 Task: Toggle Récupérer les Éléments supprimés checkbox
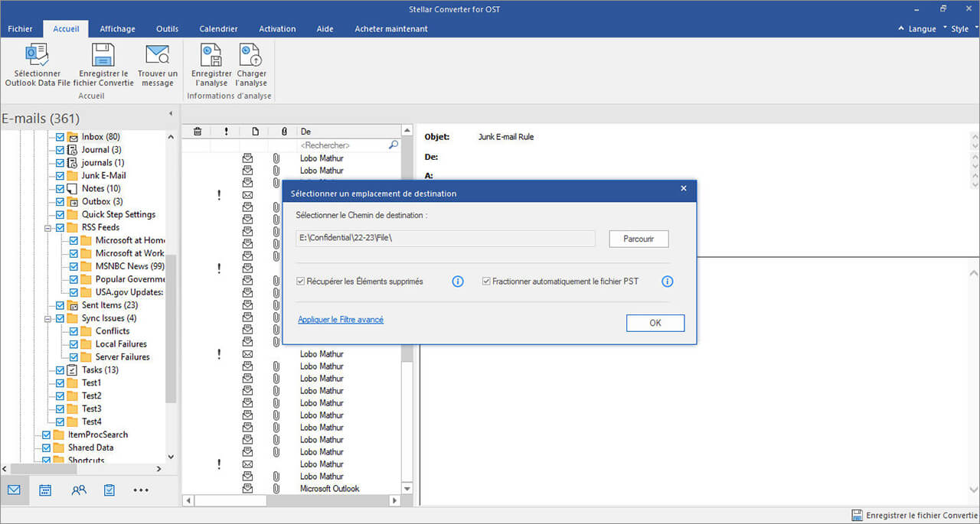pyautogui.click(x=301, y=282)
